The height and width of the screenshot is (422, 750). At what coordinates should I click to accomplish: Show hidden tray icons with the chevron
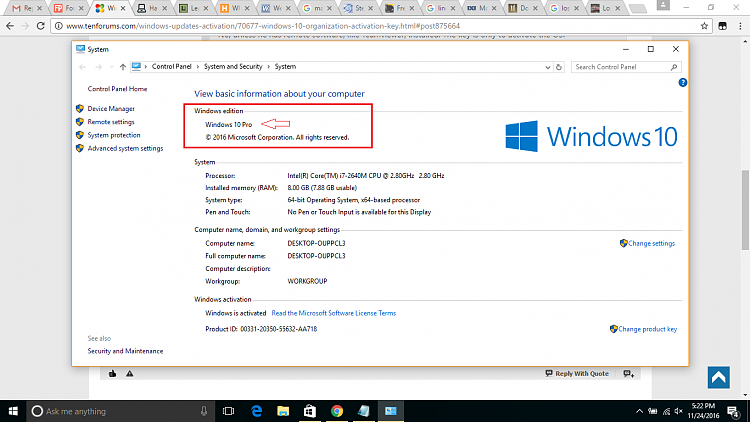click(x=640, y=411)
